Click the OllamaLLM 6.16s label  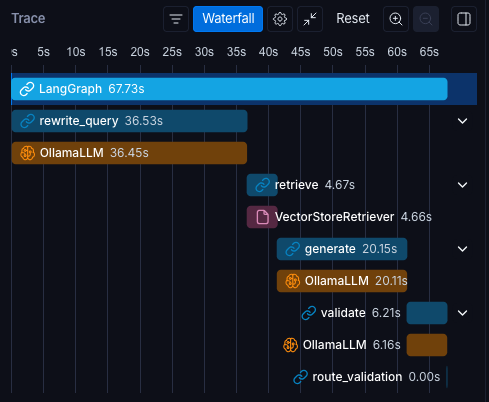351,345
